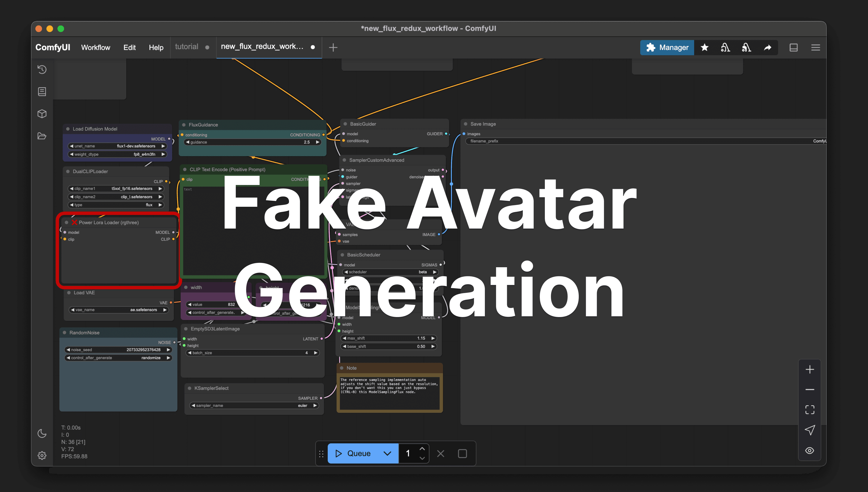Open the sampler_name dropdown showing euler
Screen dimensions: 868x492
254,405
